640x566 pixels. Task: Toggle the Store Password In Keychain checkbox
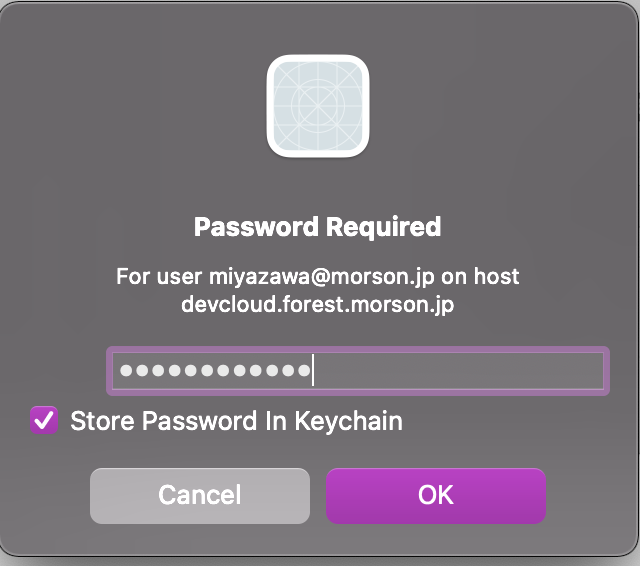(44, 420)
